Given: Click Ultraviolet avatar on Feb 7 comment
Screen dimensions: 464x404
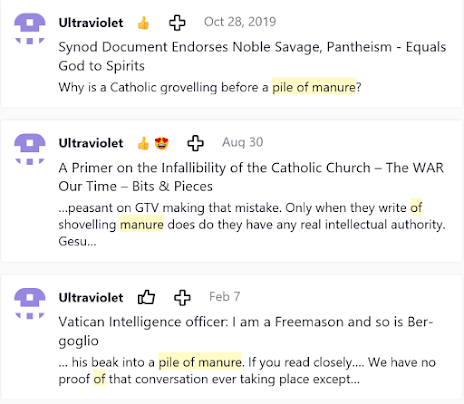Looking at the screenshot, I should 30,303.
